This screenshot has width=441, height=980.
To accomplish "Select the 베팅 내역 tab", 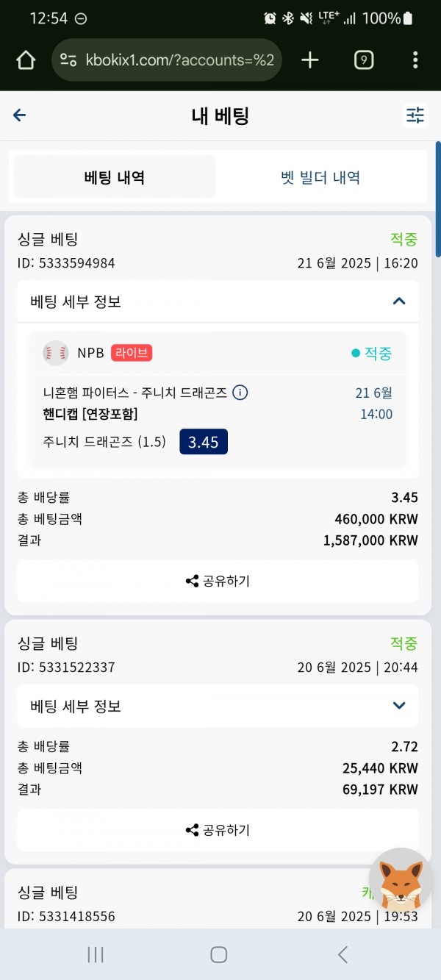I will 115,177.
